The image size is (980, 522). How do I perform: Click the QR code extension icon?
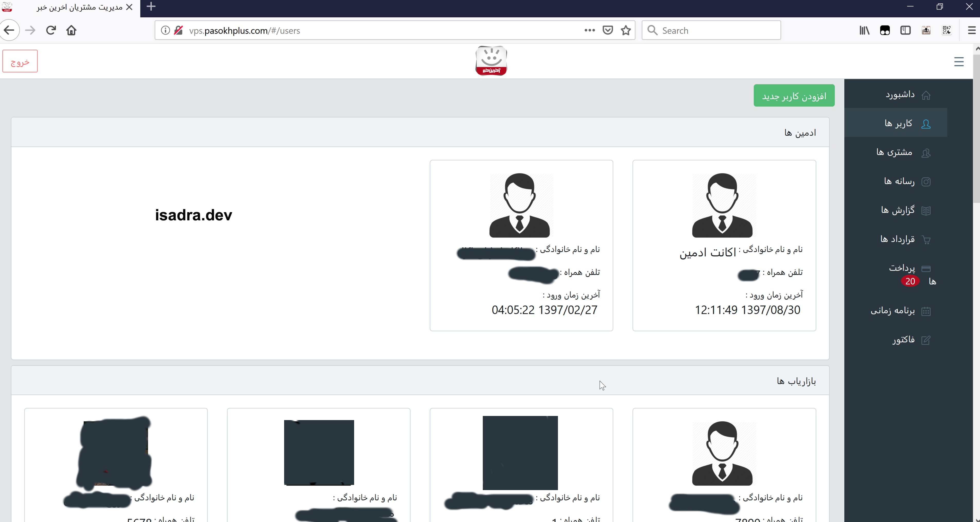(x=947, y=30)
